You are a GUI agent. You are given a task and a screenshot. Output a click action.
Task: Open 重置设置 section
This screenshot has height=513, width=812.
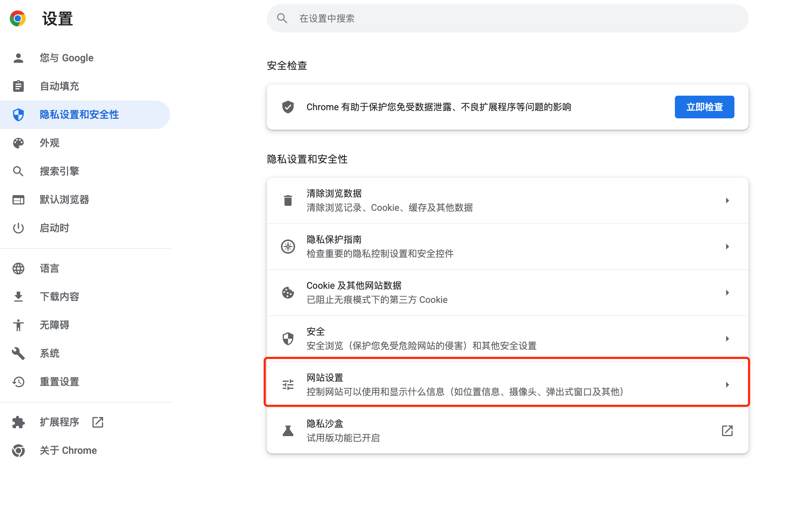tap(85, 382)
